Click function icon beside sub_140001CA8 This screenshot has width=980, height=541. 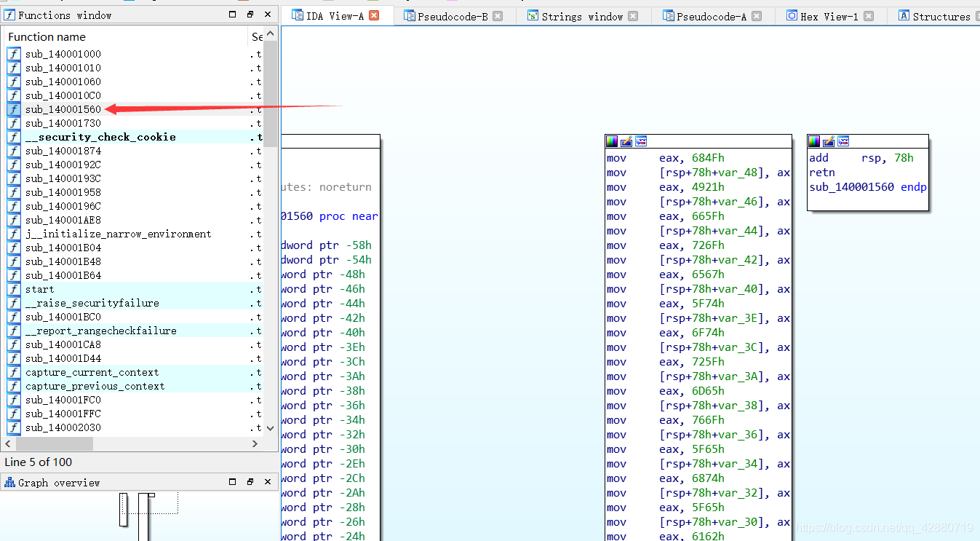[14, 344]
